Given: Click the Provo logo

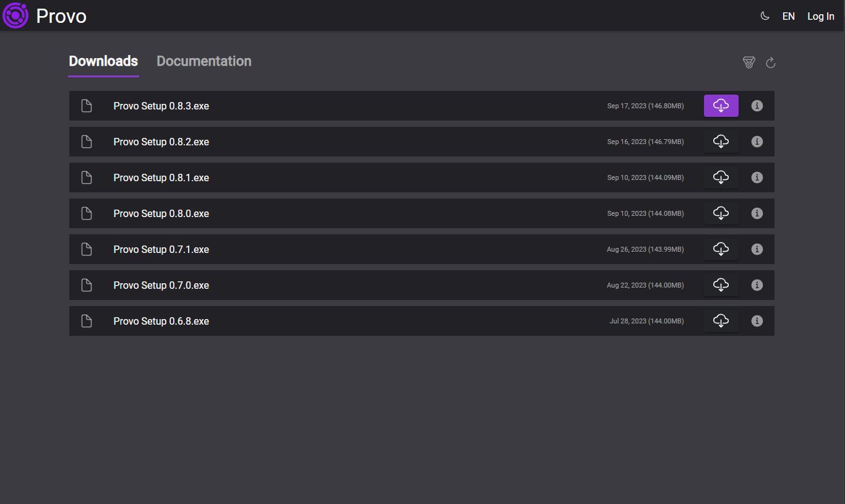Looking at the screenshot, I should click(15, 15).
